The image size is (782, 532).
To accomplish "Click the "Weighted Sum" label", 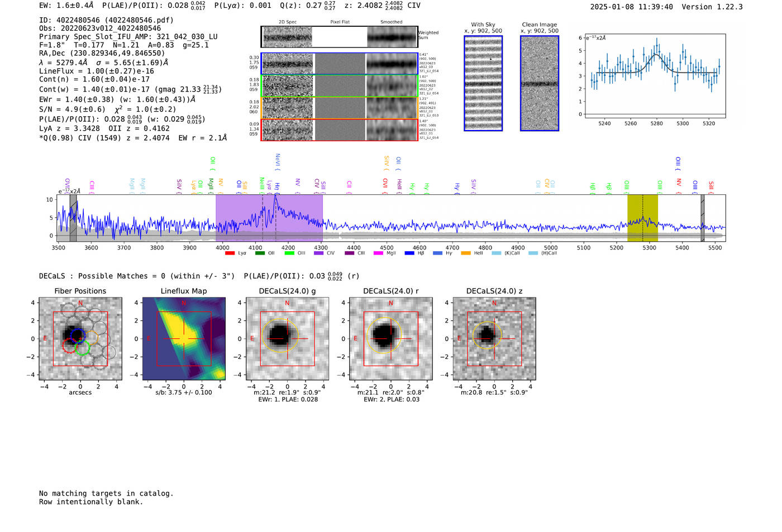I will (x=428, y=35).
